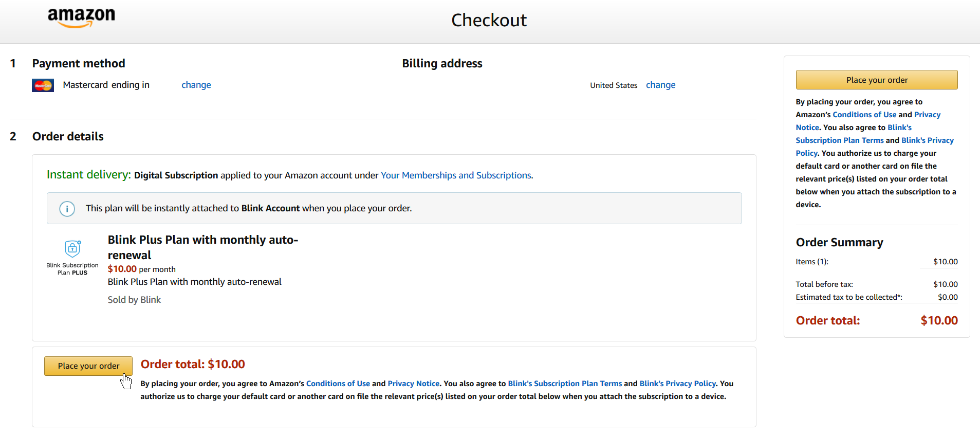The width and height of the screenshot is (980, 435).
Task: Open Privacy Notice link in sidebar
Action: click(868, 121)
